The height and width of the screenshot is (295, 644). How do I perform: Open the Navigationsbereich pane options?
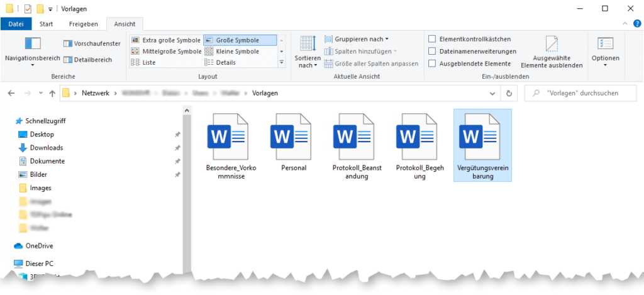[32, 49]
